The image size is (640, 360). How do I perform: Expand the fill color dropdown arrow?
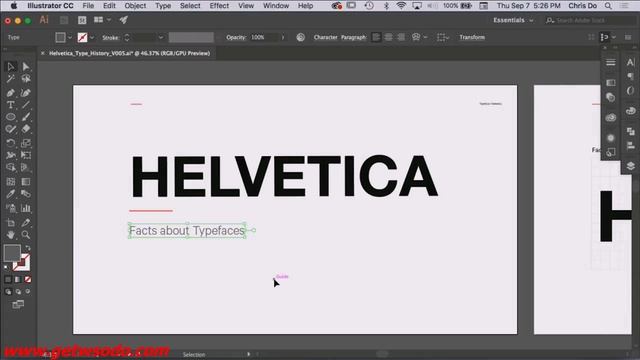(70, 38)
